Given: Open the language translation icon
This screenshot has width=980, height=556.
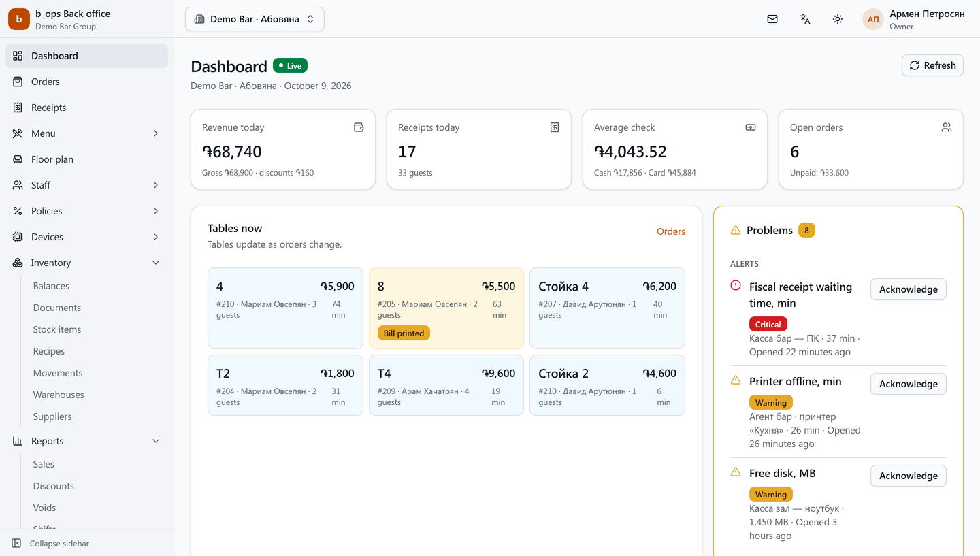Looking at the screenshot, I should (805, 19).
